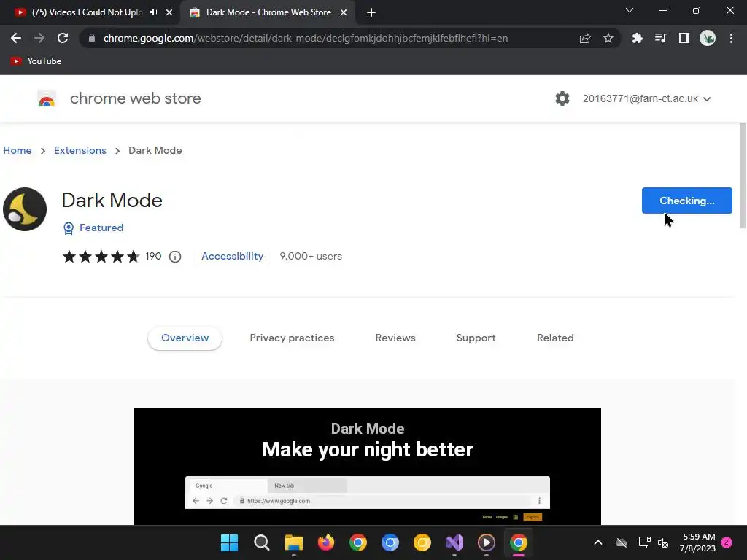Click the address bar URL
The height and width of the screenshot is (560, 747).
click(x=306, y=38)
